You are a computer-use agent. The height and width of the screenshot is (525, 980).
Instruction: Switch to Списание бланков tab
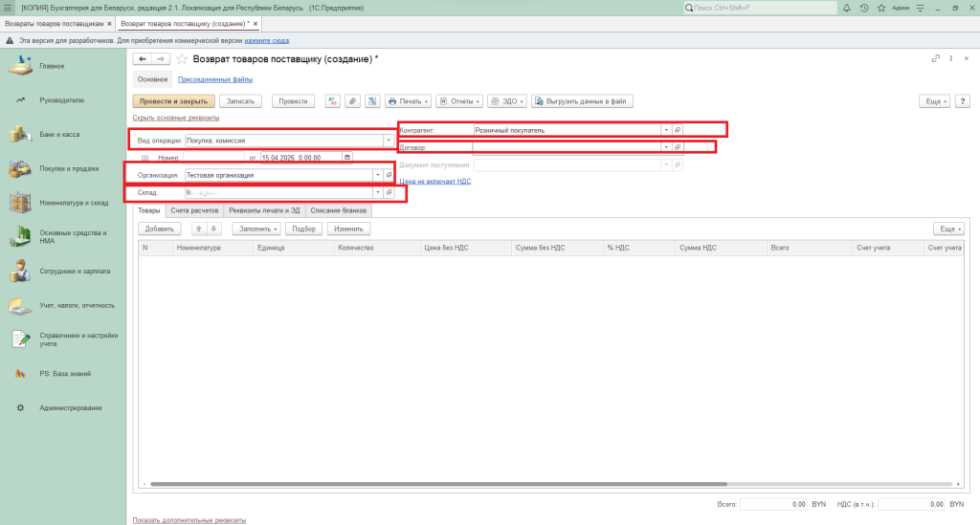339,209
